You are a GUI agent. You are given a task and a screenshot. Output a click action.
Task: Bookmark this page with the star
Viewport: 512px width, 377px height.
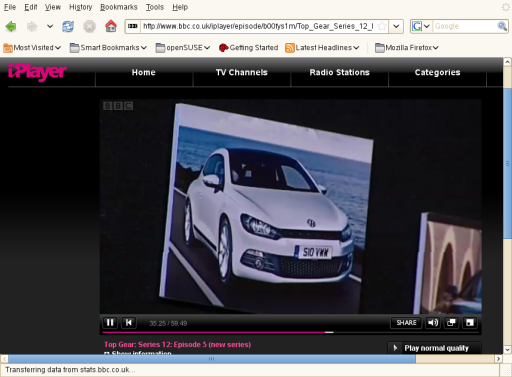382,26
